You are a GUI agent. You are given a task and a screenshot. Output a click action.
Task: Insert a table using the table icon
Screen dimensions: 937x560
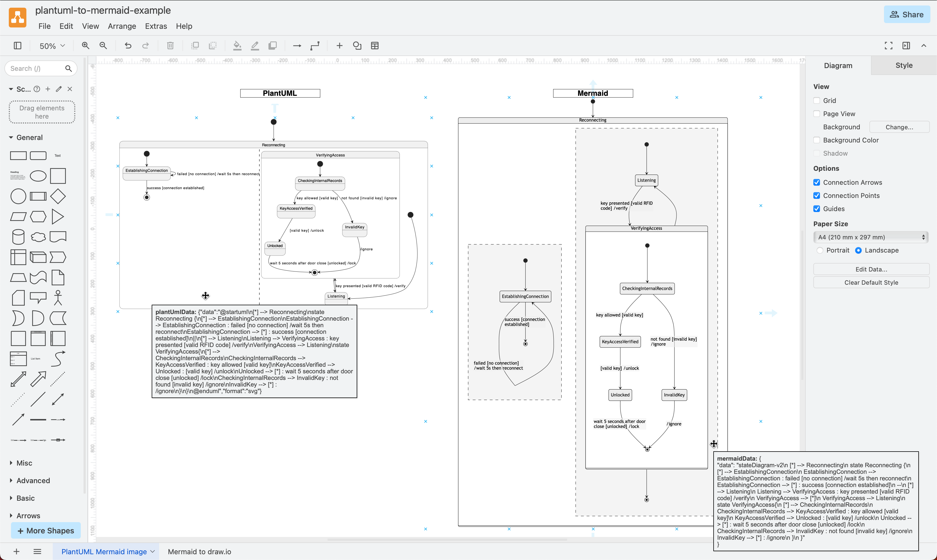tap(375, 45)
